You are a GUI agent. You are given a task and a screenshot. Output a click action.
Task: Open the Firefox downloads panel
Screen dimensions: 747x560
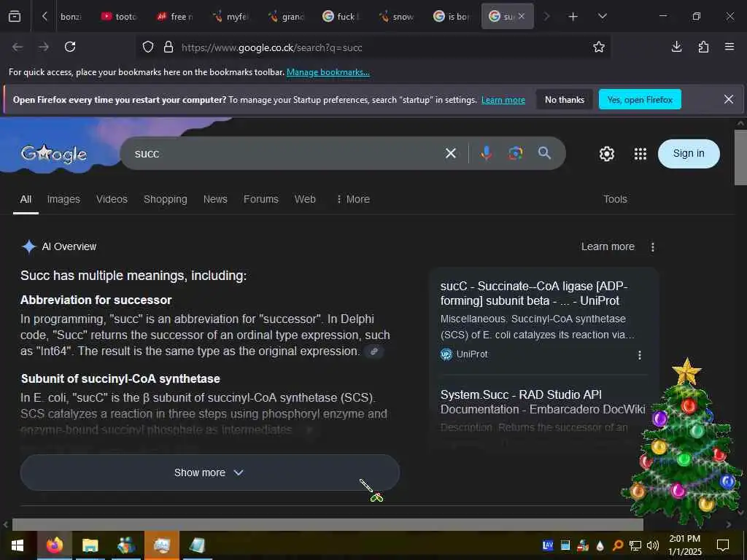676,47
